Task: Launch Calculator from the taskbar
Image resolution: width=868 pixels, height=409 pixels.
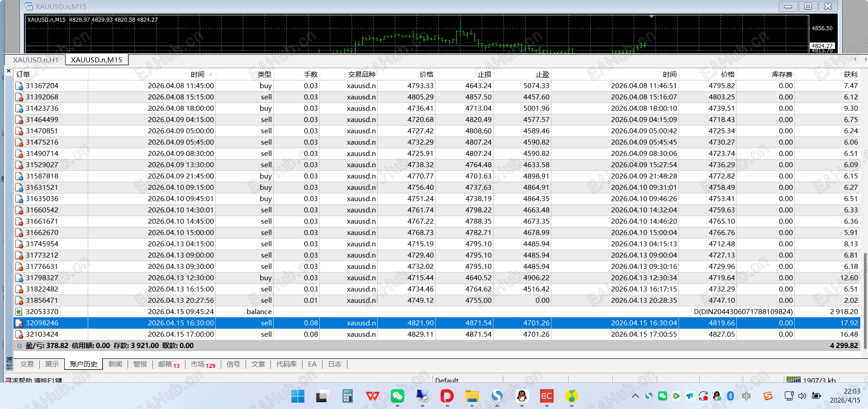Action: click(347, 396)
